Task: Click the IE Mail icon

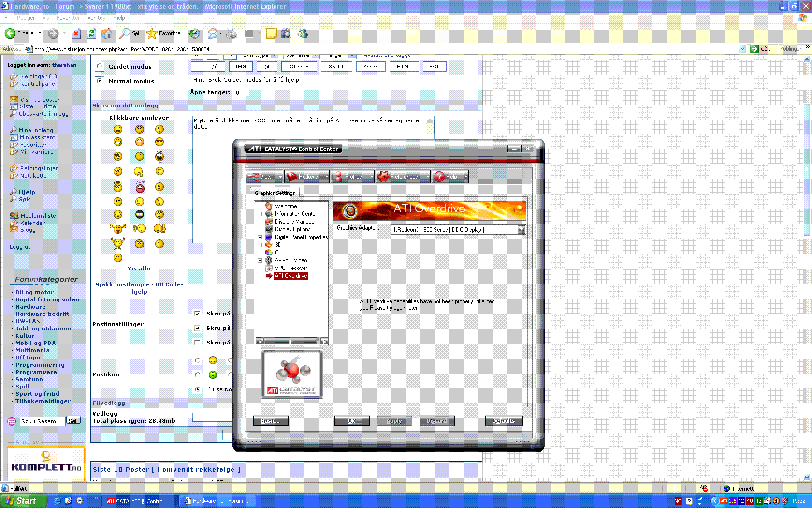Action: pyautogui.click(x=213, y=33)
